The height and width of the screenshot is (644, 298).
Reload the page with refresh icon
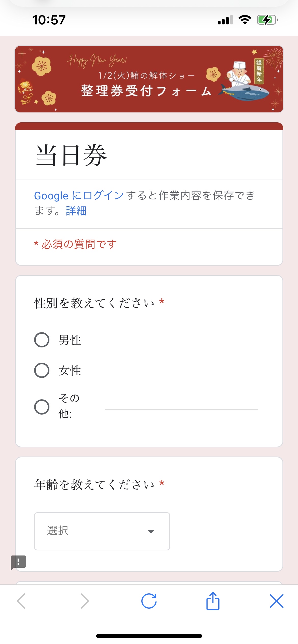149,601
